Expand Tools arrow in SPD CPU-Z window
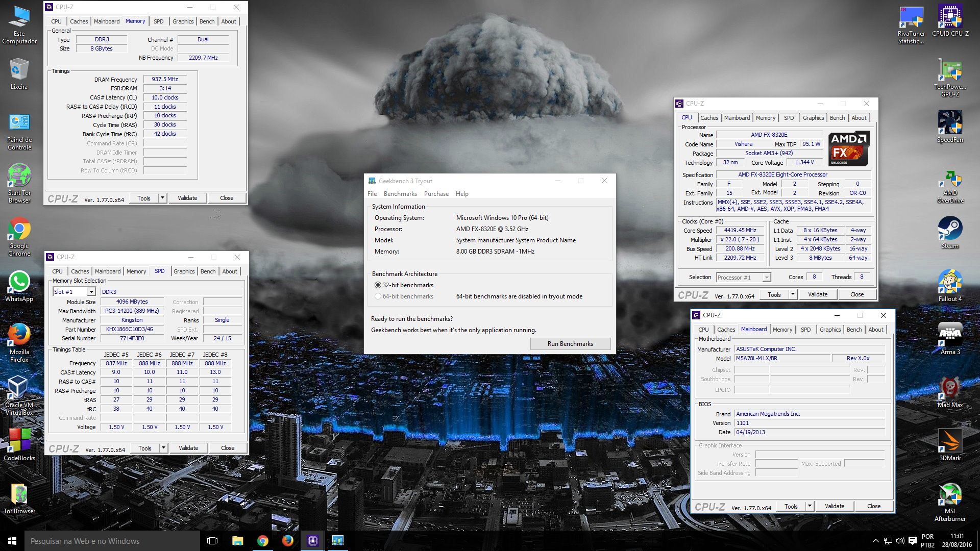The image size is (980, 551). click(163, 448)
